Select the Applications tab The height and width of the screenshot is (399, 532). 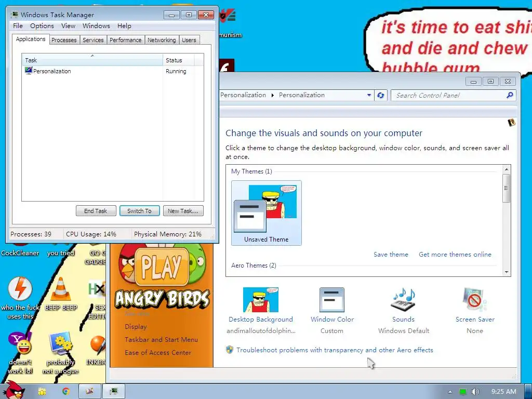pyautogui.click(x=31, y=39)
